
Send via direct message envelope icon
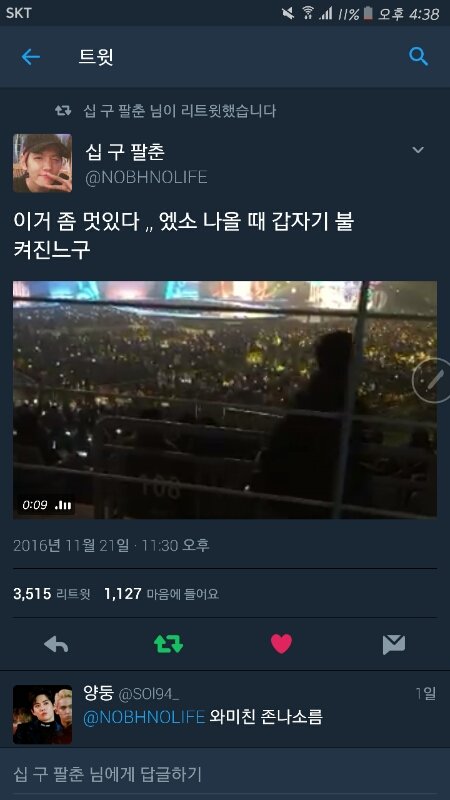coord(394,644)
